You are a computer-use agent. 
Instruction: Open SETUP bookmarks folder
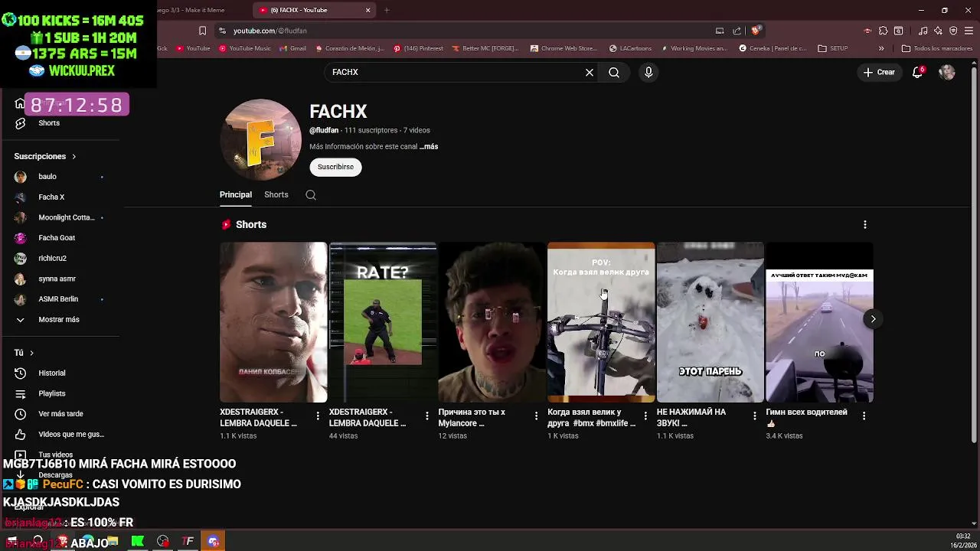(833, 48)
